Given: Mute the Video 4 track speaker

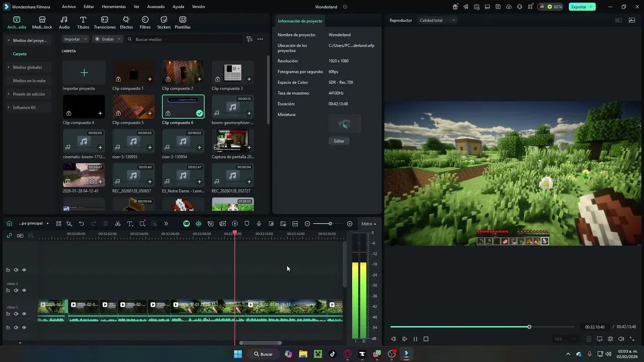Looking at the screenshot, I should [16, 290].
